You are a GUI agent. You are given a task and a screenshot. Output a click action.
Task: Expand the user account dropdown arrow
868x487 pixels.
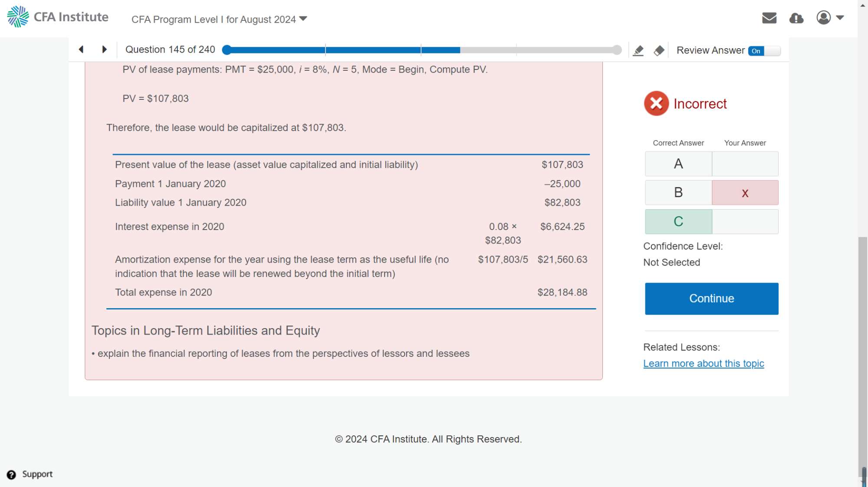coord(840,18)
